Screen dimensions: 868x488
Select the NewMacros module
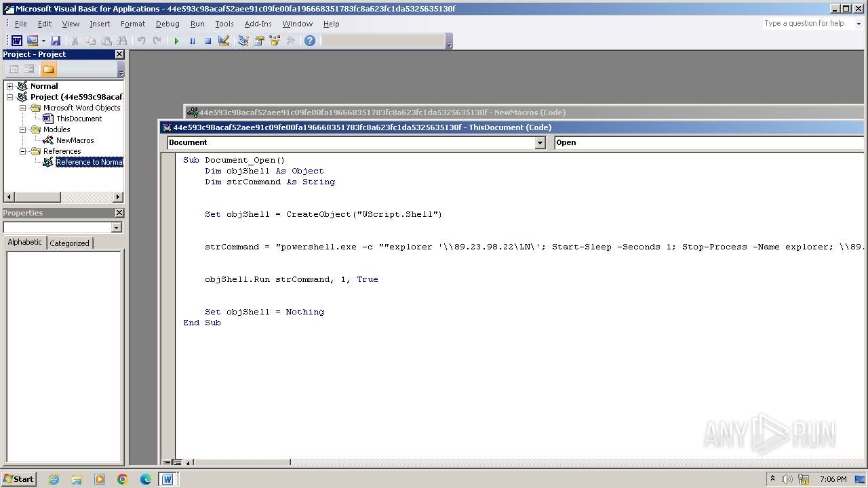75,140
